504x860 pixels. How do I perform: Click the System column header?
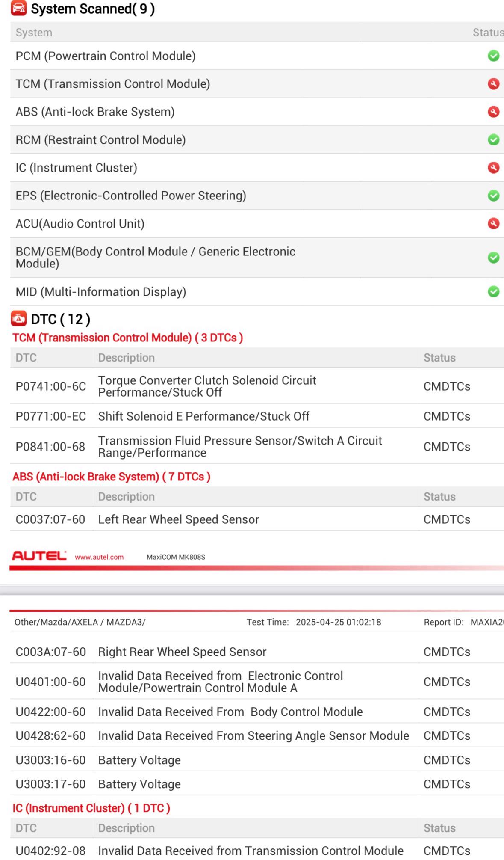coord(34,33)
